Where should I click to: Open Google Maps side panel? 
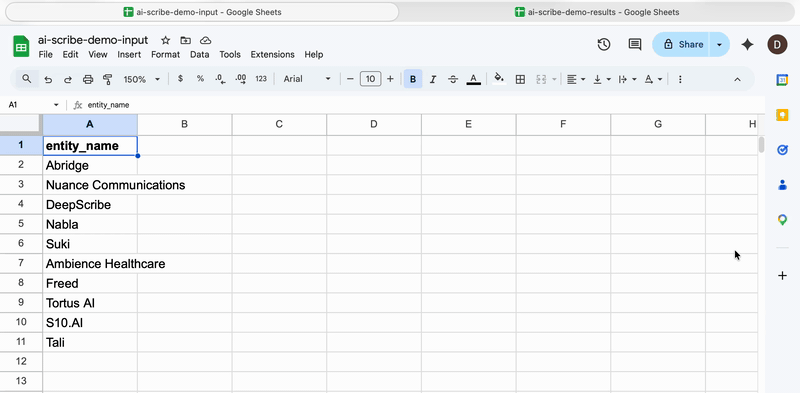[x=782, y=220]
